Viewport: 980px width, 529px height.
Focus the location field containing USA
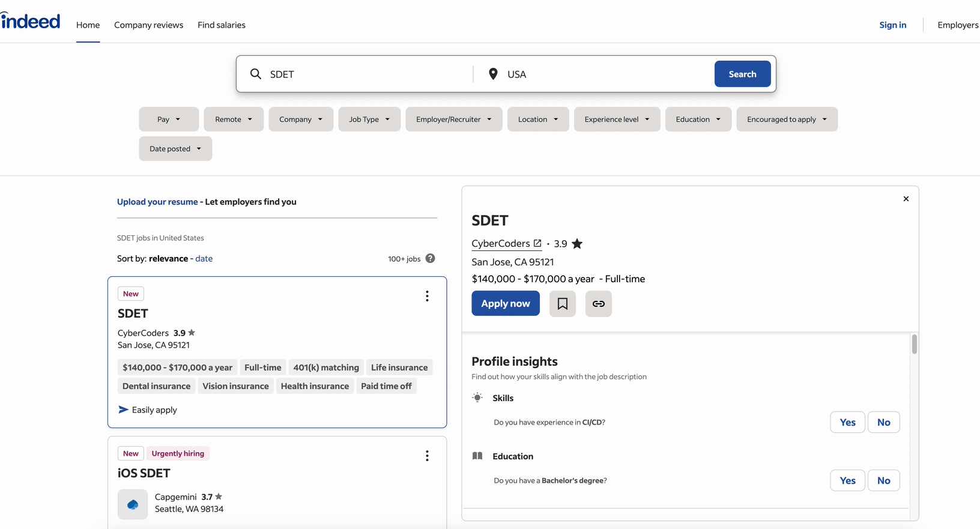coord(606,74)
